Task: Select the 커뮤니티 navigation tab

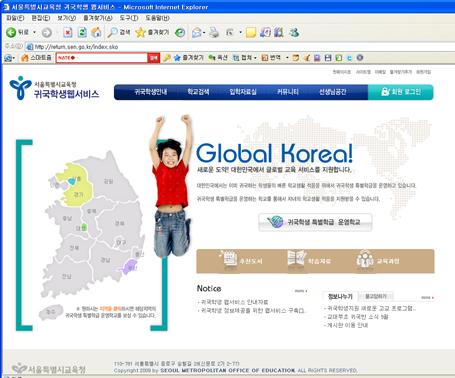Action: click(x=288, y=92)
